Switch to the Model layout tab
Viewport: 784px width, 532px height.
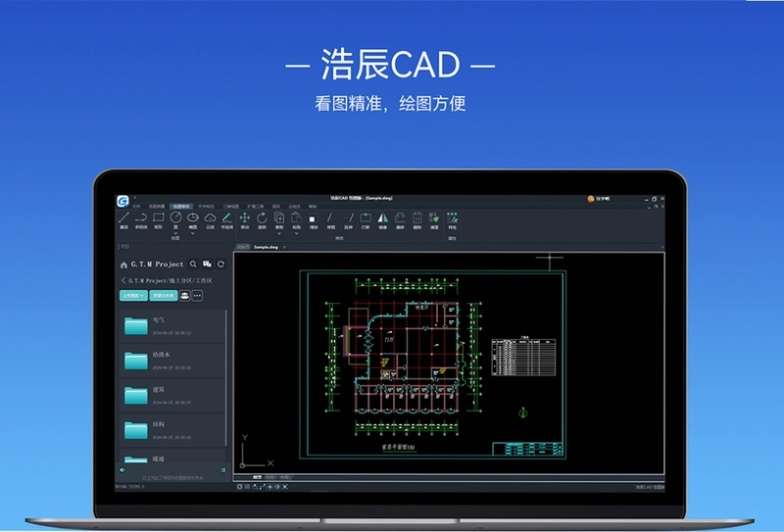[257, 477]
